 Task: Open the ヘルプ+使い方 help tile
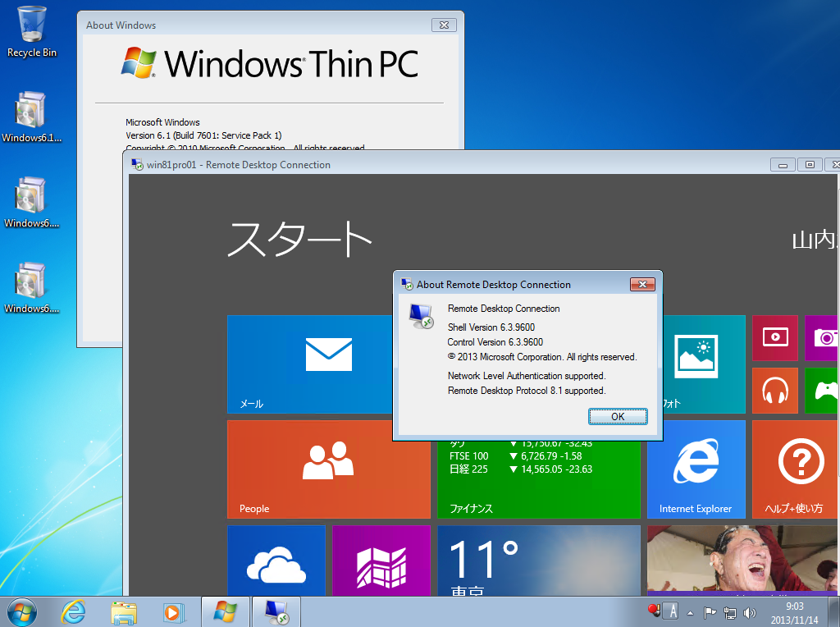(x=796, y=469)
